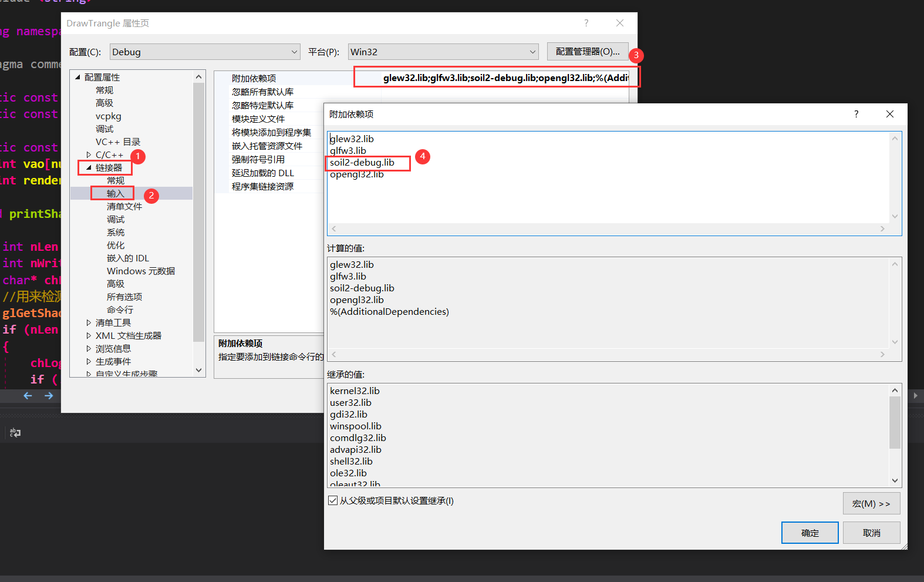924x582 pixels.
Task: Select vcpkg in property tree
Action: [109, 116]
